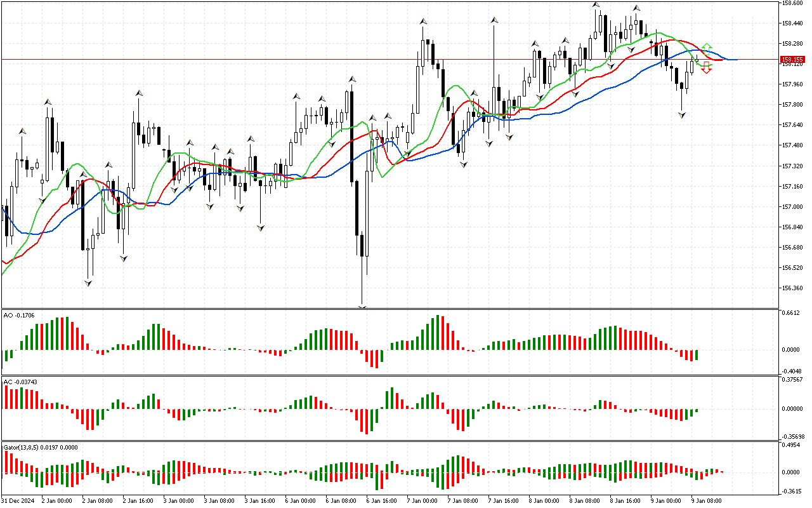Image resolution: width=812 pixels, height=508 pixels.
Task: Click the 158.280 price scale label
Action: (792, 44)
